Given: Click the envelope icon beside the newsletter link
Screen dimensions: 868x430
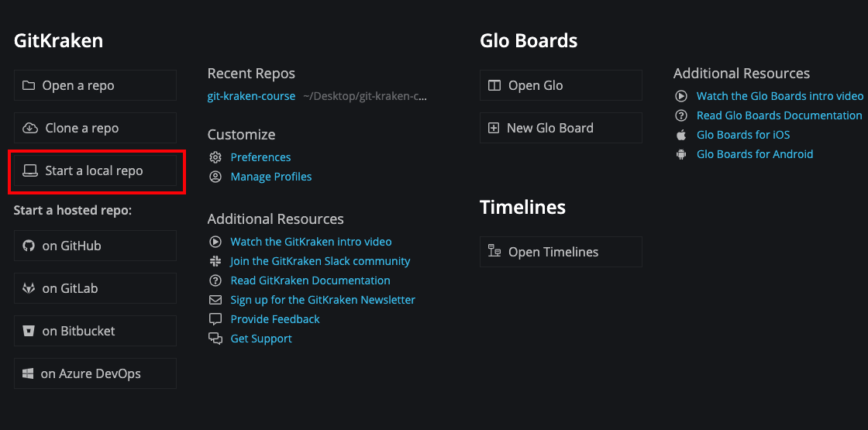Looking at the screenshot, I should coord(215,300).
